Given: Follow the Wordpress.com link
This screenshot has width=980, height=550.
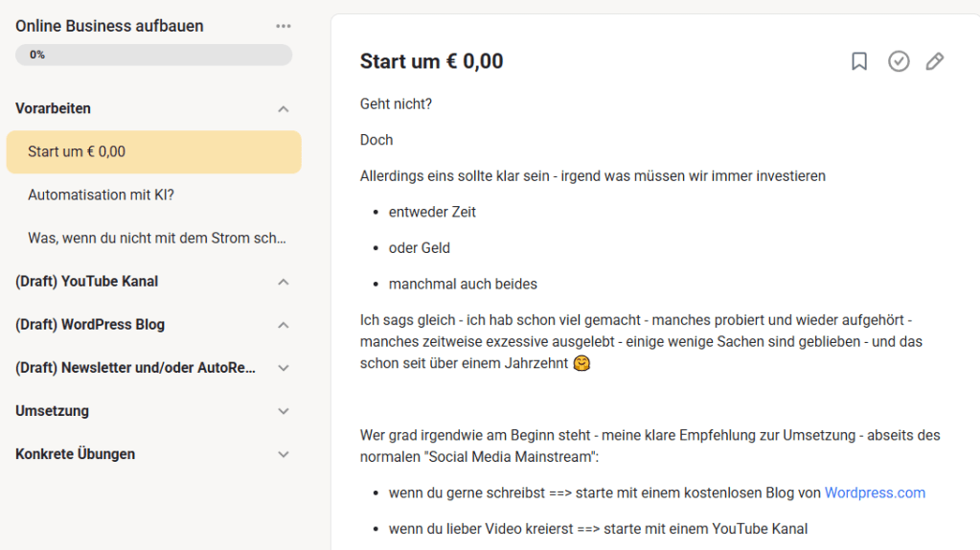Looking at the screenshot, I should click(875, 493).
